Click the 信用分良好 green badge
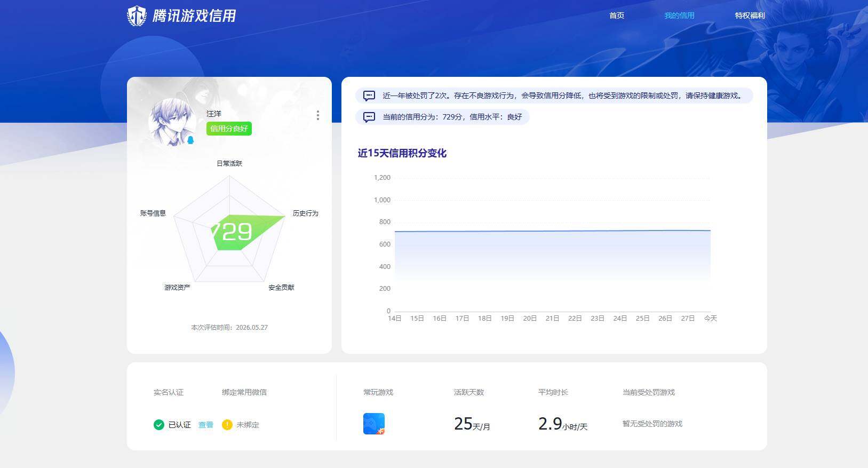 tap(229, 129)
